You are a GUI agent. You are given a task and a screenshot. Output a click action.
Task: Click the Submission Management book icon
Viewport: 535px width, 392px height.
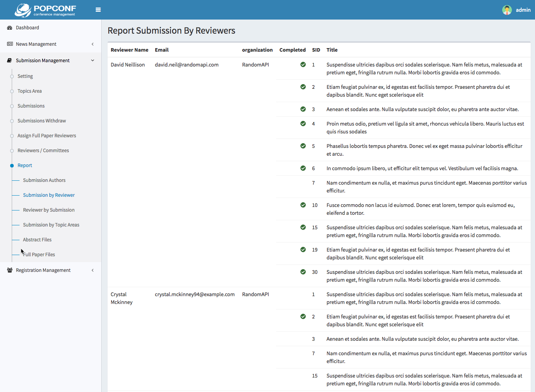coord(10,61)
